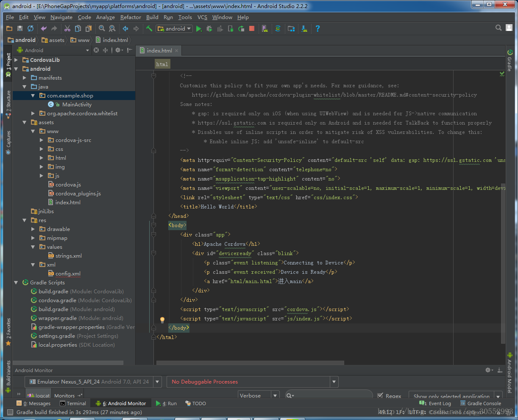
Task: Open the TODO tool window
Action: (x=196, y=403)
